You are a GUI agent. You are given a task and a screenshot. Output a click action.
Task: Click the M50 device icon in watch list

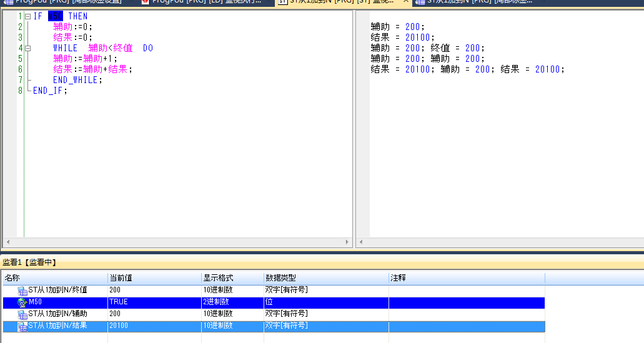point(22,302)
